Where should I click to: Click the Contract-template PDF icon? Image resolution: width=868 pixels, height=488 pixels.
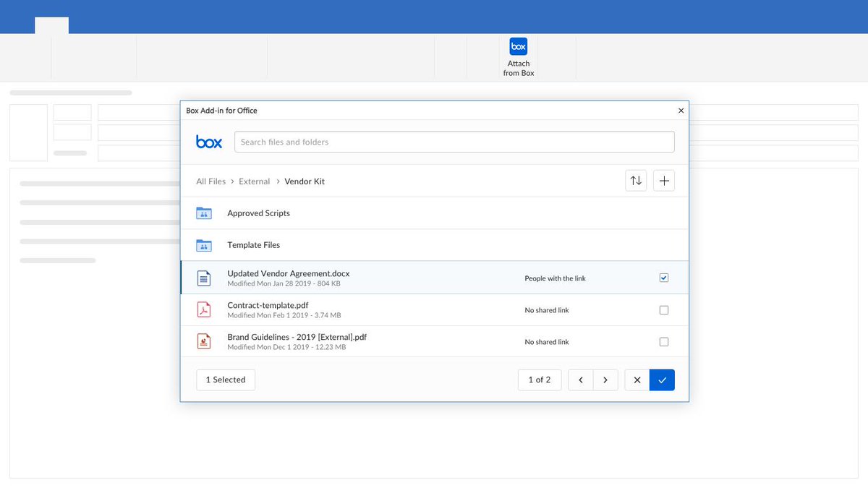[x=204, y=309]
